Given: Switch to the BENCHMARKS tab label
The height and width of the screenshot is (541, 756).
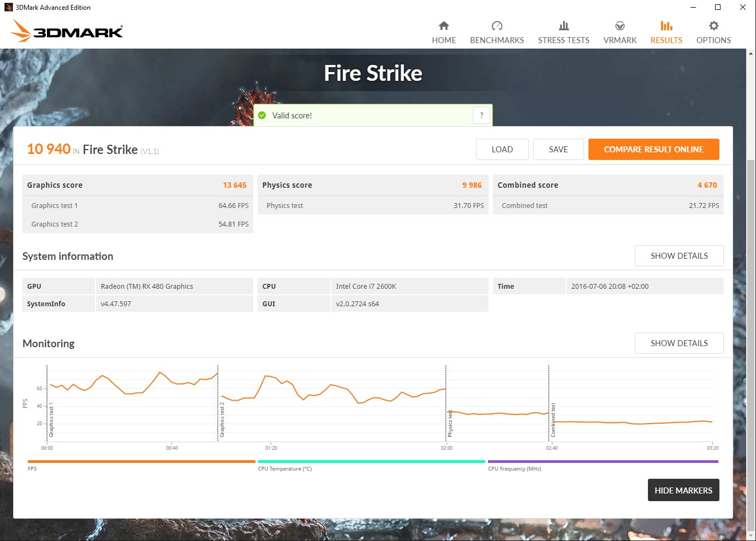Looking at the screenshot, I should click(497, 40).
